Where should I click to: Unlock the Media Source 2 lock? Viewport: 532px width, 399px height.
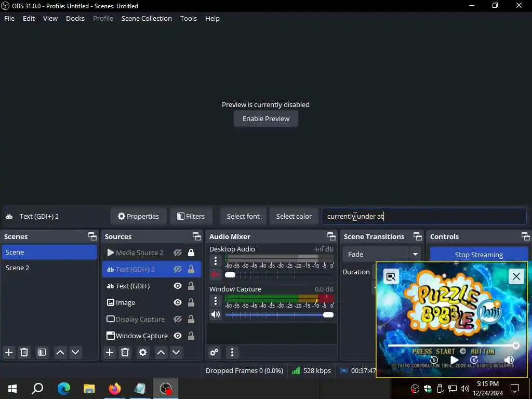[191, 252]
